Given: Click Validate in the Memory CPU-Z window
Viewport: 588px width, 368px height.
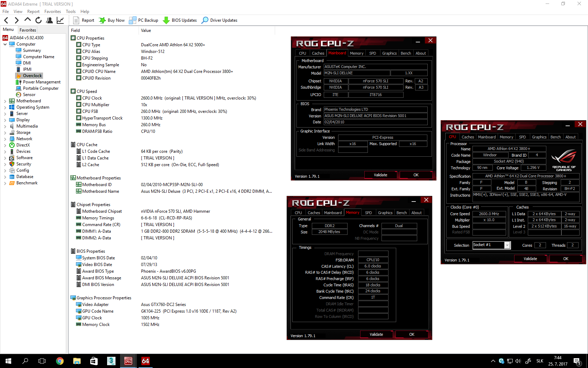Looking at the screenshot, I should pyautogui.click(x=376, y=334).
